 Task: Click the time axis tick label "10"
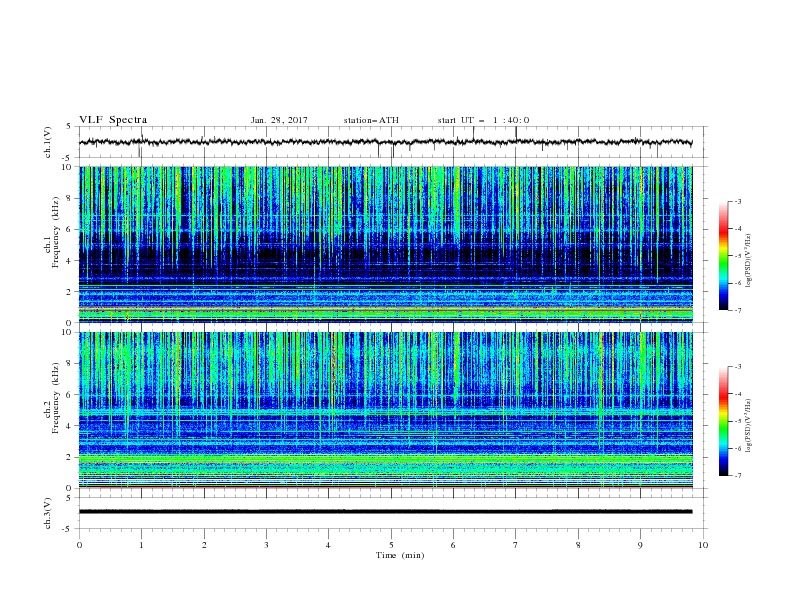pos(703,545)
